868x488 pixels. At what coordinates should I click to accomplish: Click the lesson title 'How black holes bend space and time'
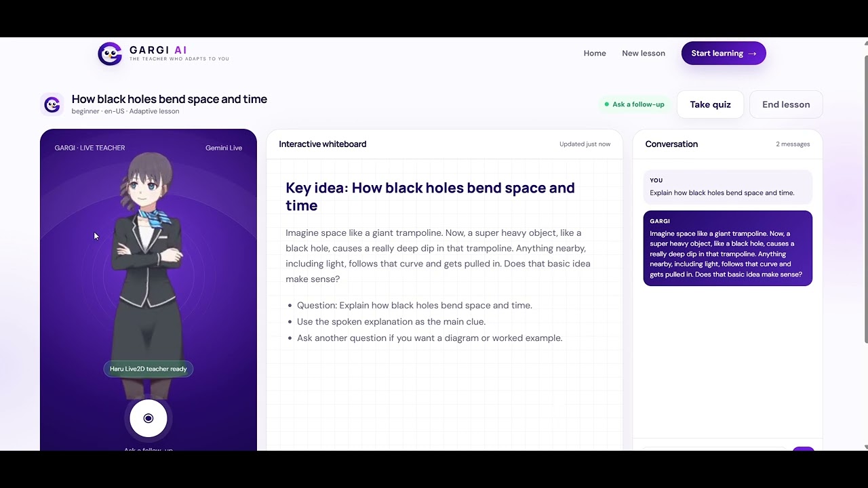tap(170, 99)
